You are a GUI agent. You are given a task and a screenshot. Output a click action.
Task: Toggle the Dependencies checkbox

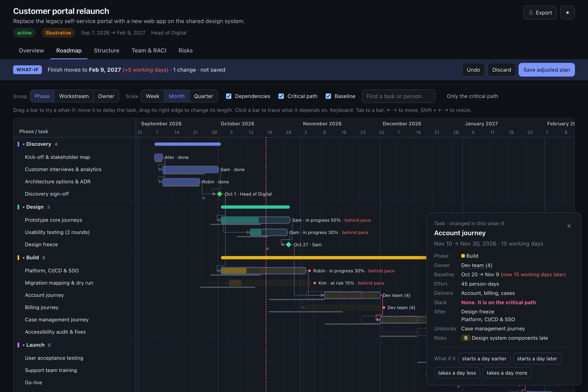pos(228,96)
